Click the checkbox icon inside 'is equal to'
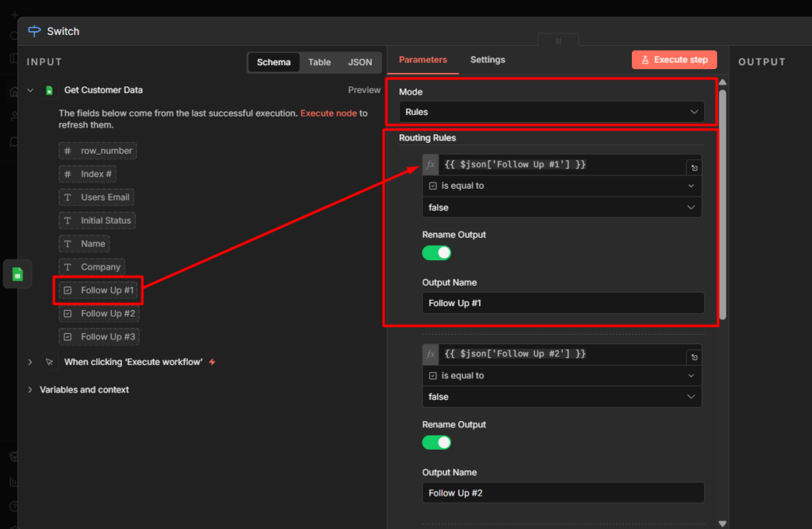Screen dimensions: 812x529 (x=431, y=185)
